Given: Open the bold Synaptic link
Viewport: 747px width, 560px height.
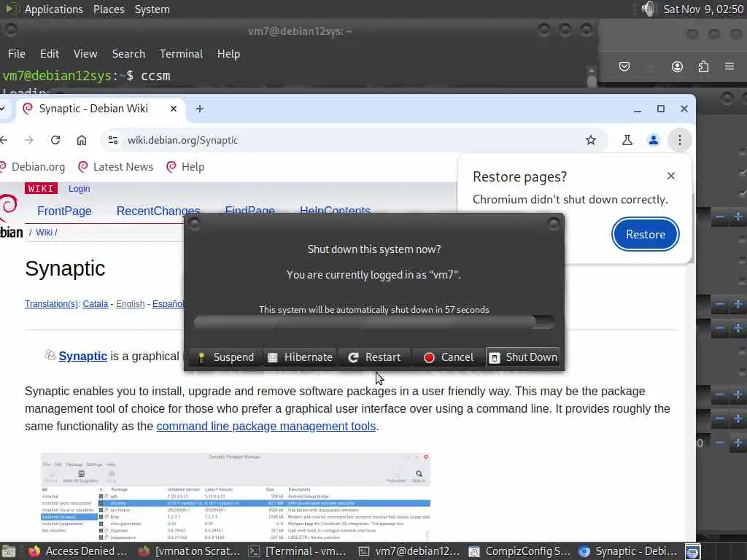Looking at the screenshot, I should click(83, 356).
